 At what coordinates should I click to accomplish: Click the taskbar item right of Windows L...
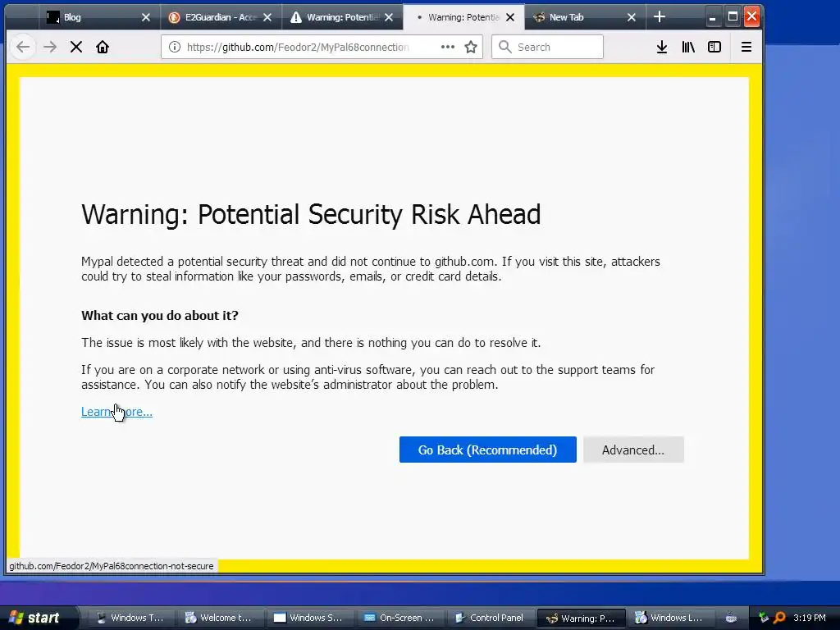tap(731, 618)
